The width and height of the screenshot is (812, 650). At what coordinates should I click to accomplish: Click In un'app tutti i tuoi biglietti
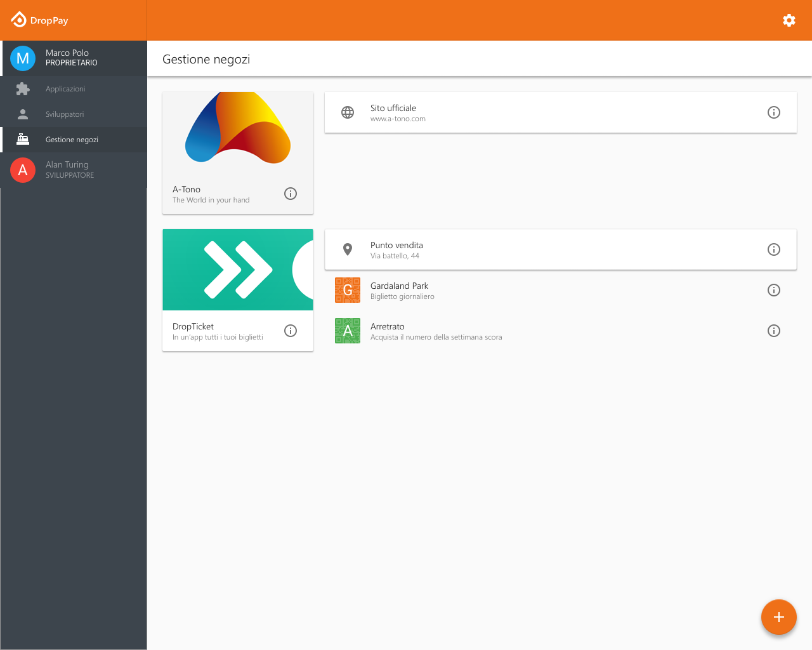[x=218, y=338]
